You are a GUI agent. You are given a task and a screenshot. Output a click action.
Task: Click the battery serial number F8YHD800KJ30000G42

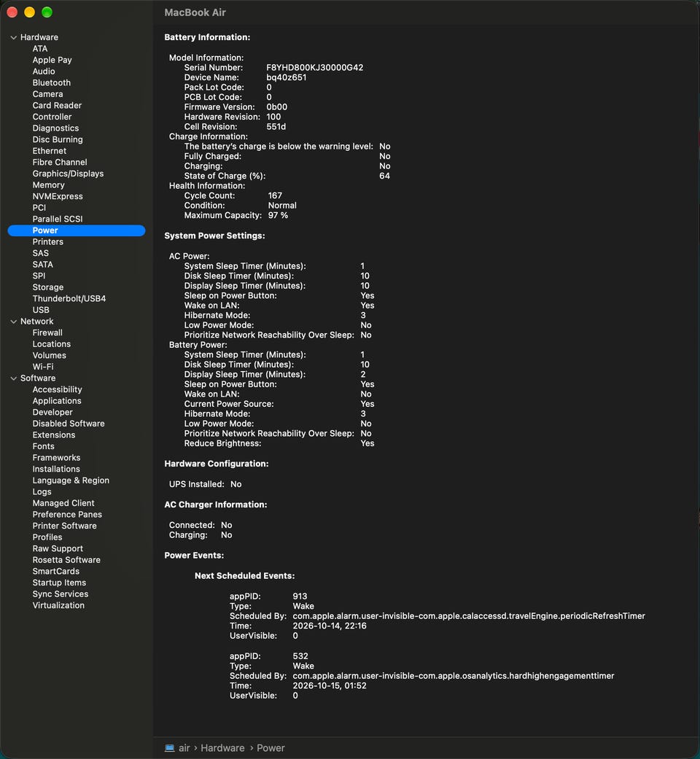pyautogui.click(x=315, y=68)
